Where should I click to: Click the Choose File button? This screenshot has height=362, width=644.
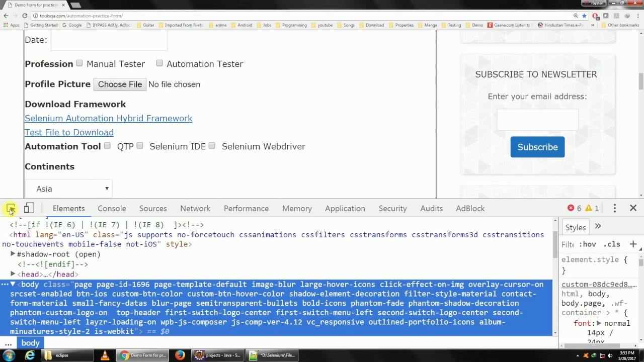120,84
